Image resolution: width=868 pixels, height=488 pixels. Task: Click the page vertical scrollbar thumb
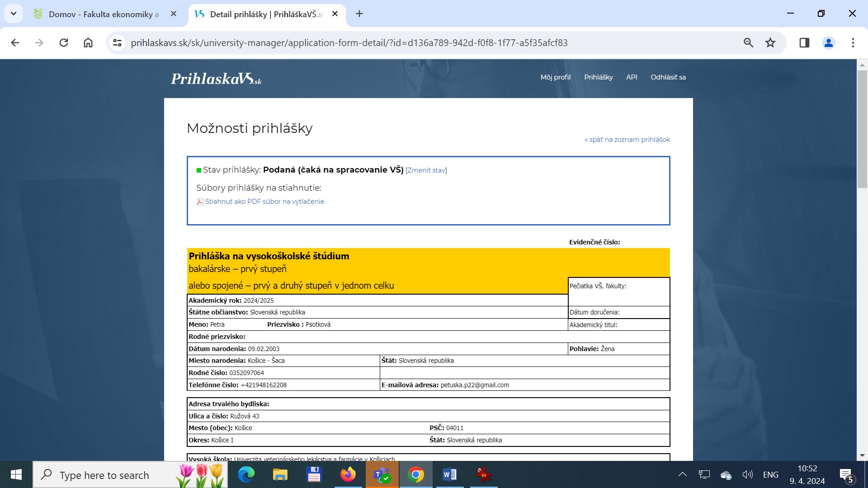pos(862,129)
